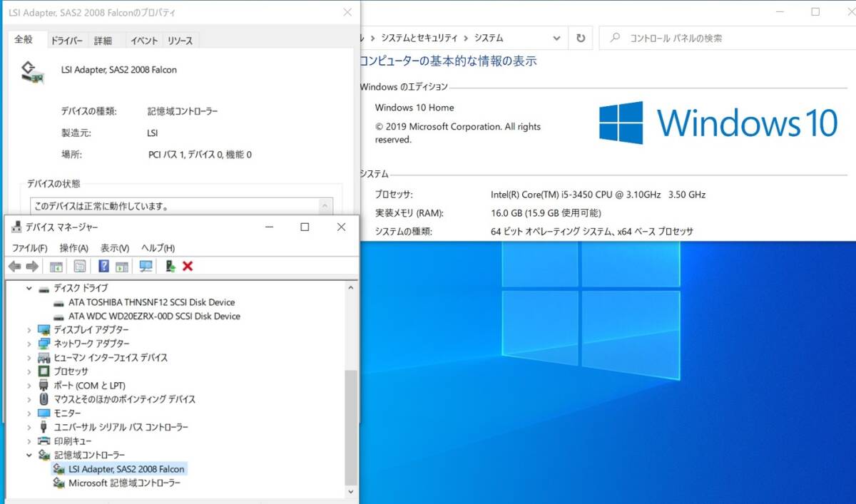
Task: Click the ディスプレイ アダプター category icon
Action: tap(44, 330)
